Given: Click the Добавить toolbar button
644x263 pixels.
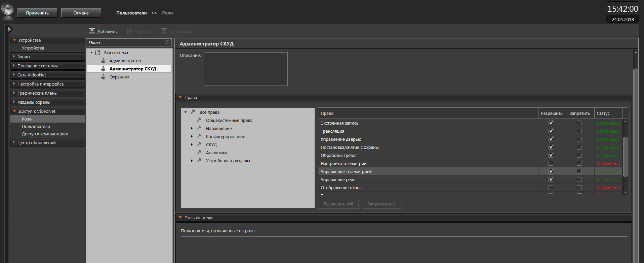Looking at the screenshot, I should pyautogui.click(x=103, y=31).
